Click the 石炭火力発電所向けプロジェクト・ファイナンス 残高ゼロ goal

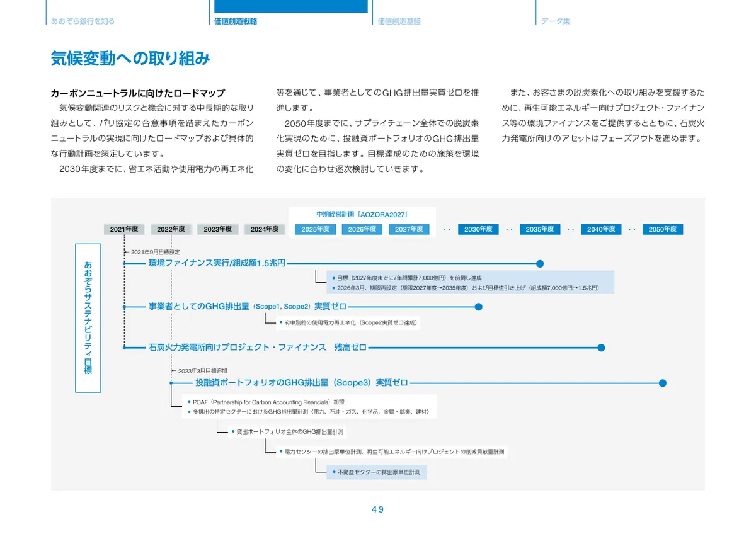click(258, 347)
